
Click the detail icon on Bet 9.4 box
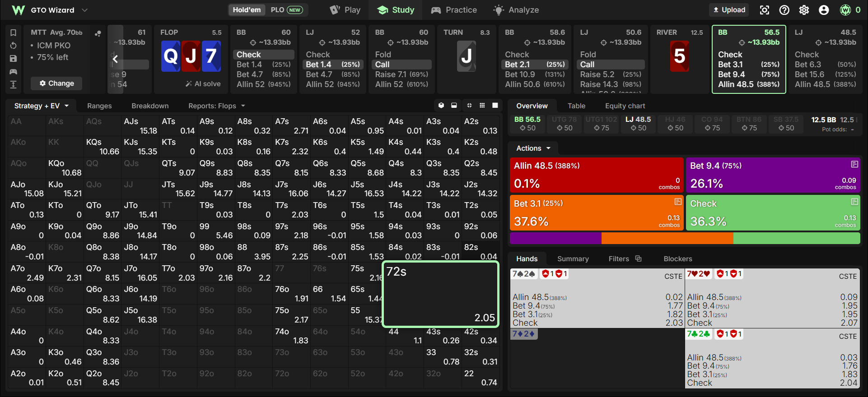click(854, 164)
